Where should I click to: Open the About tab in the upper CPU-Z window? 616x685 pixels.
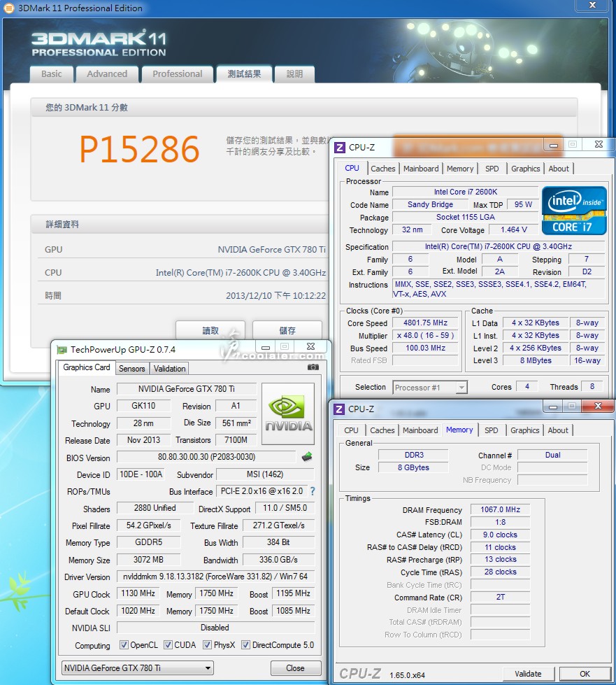point(559,169)
